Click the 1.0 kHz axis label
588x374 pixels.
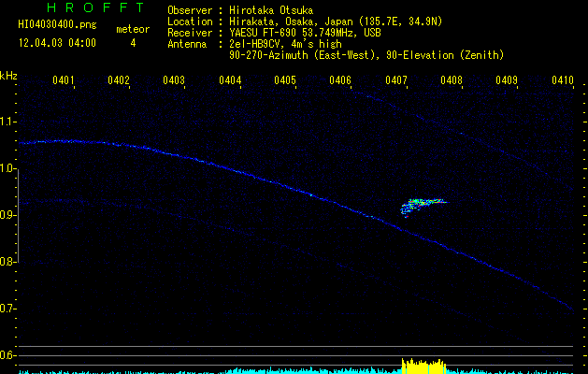click(x=7, y=168)
